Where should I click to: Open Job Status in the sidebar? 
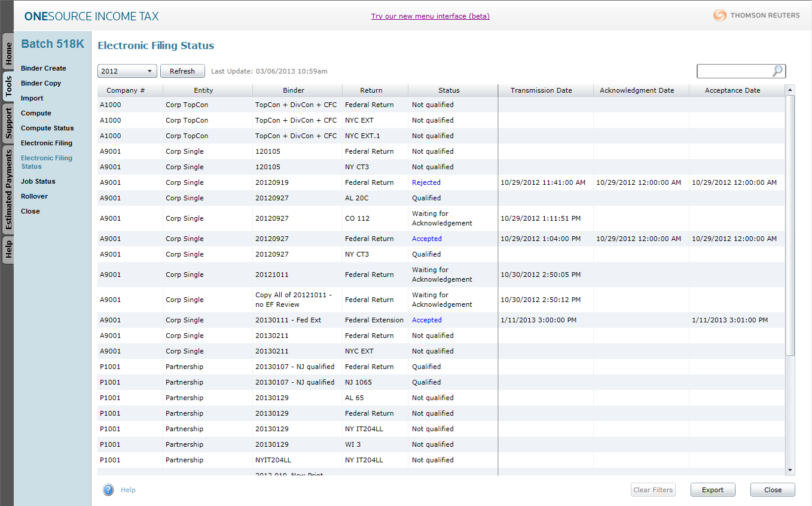38,181
